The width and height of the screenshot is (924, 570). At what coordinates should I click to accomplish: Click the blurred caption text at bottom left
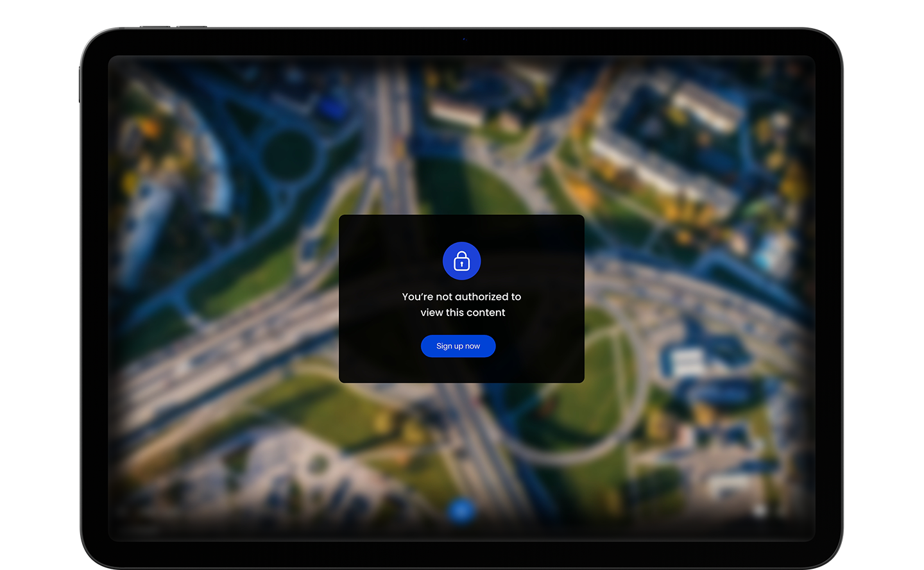pyautogui.click(x=140, y=530)
